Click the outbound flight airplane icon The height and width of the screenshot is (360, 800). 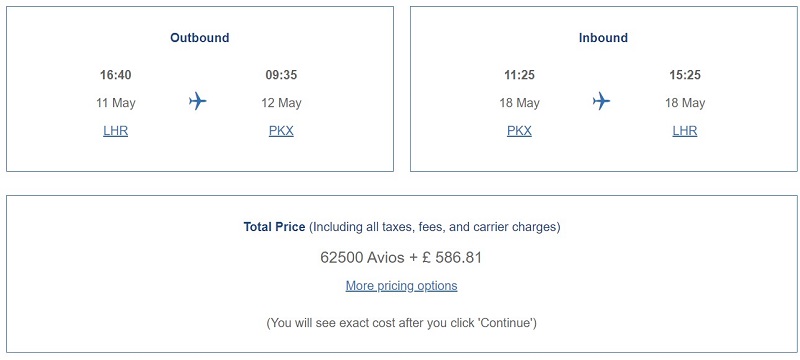tap(197, 101)
